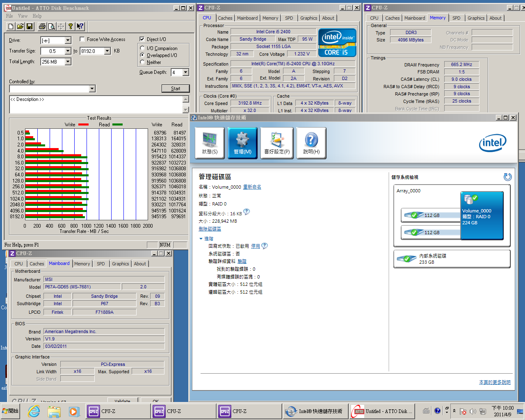Select the 管理(M) manage gear button
Viewport: 525px width, 420px height.
(242, 143)
